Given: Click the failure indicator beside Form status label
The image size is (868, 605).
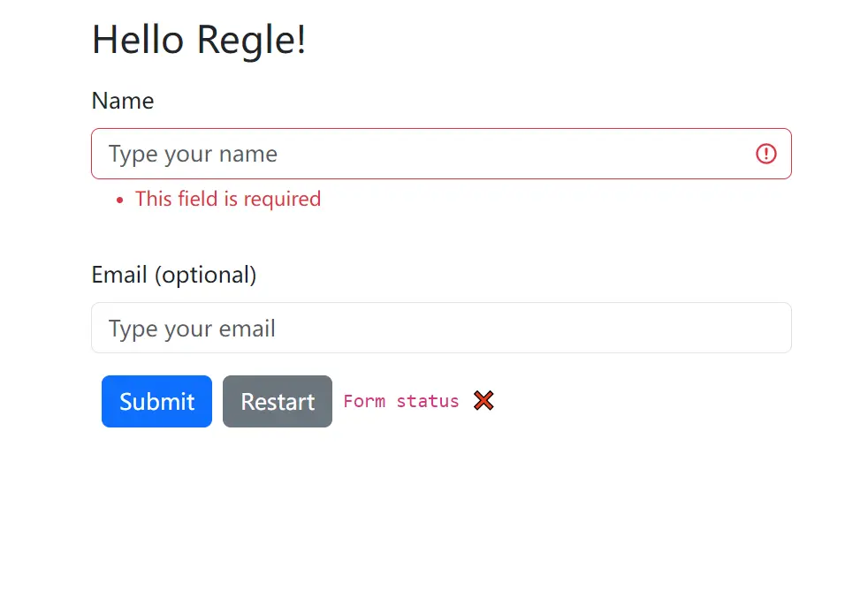Looking at the screenshot, I should 483,401.
